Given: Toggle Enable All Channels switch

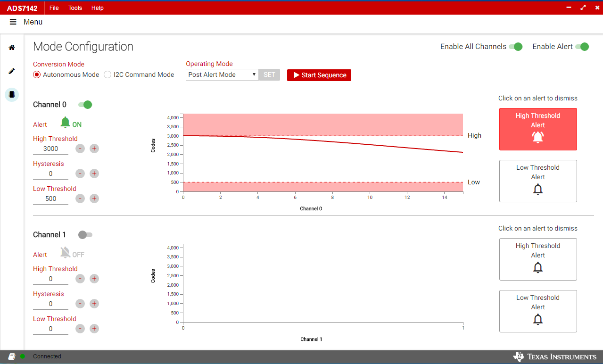Looking at the screenshot, I should pyautogui.click(x=516, y=47).
